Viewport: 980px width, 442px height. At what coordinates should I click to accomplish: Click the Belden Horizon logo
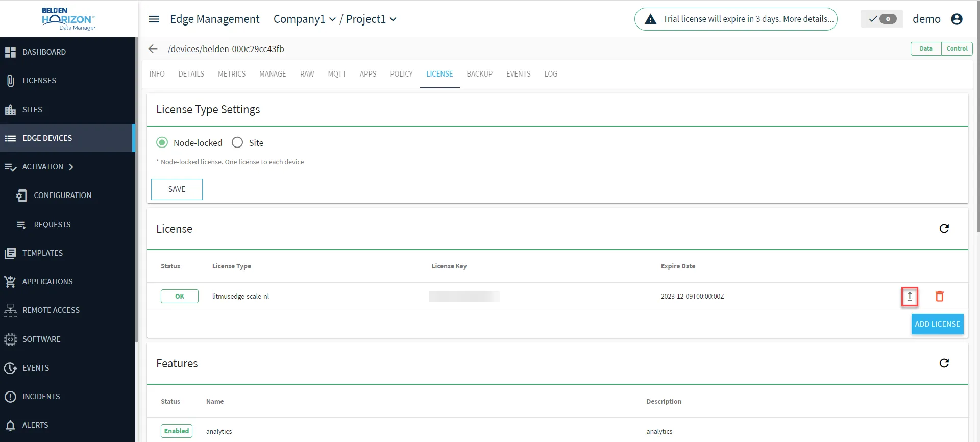(x=69, y=19)
